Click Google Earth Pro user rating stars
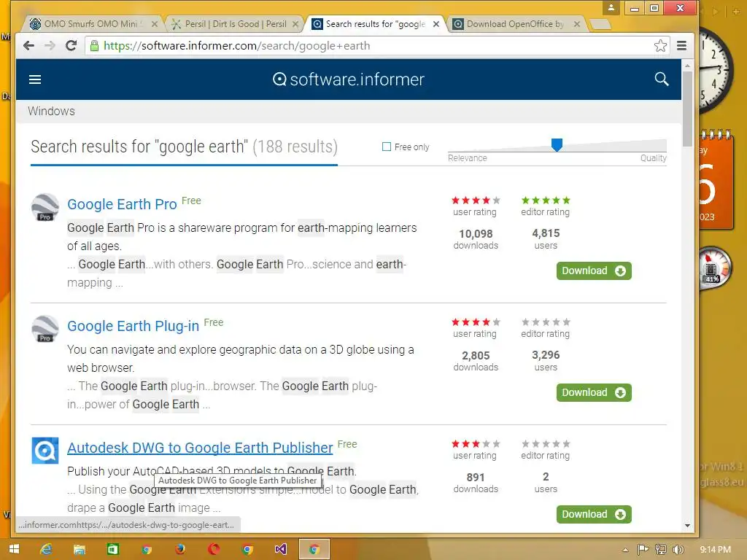The image size is (747, 560). tap(476, 201)
